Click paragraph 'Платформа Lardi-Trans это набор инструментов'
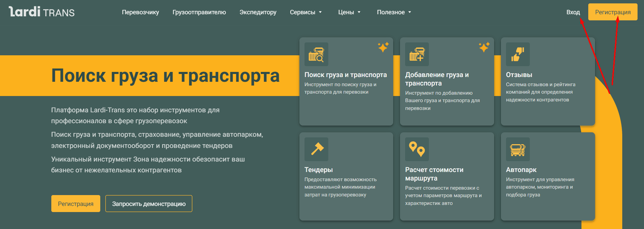This screenshot has height=229, width=644. point(135,115)
